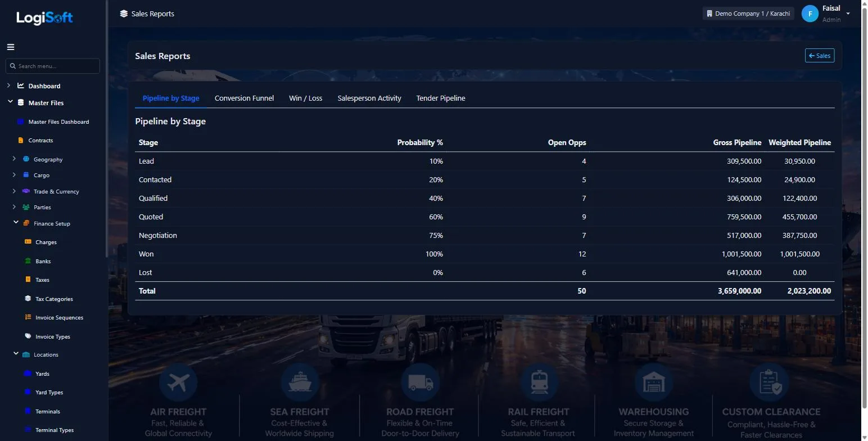Click the Terminal Types icon
This screenshot has width=868, height=441.
pyautogui.click(x=28, y=430)
